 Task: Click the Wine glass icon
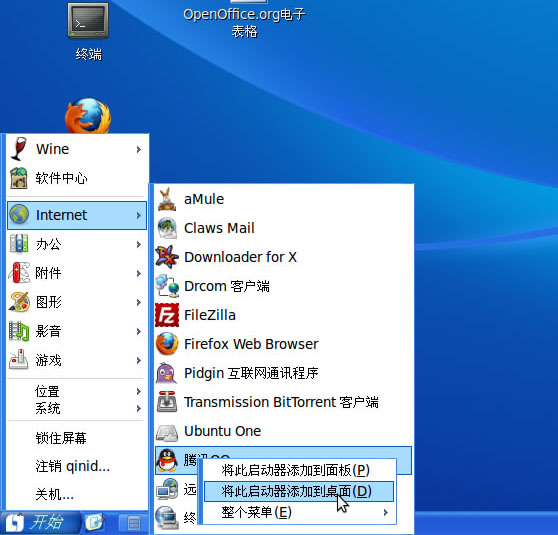19,149
